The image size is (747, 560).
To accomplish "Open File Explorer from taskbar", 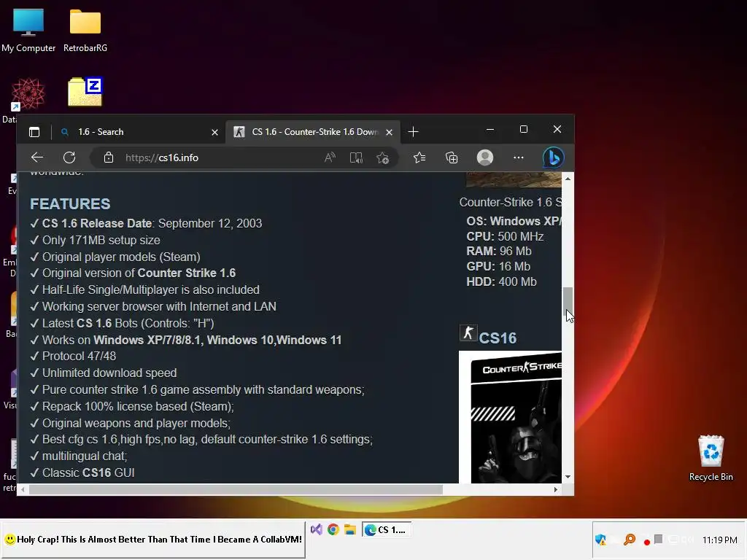I will coord(350,529).
